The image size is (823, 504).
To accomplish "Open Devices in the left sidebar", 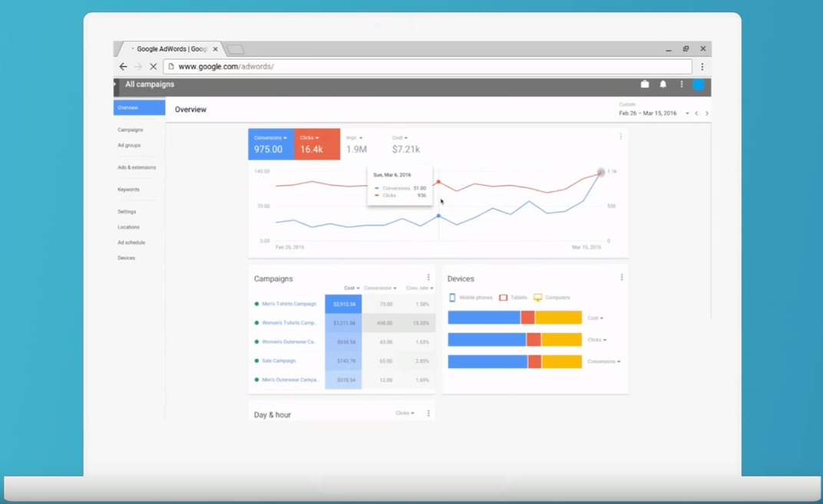I will 126,258.
